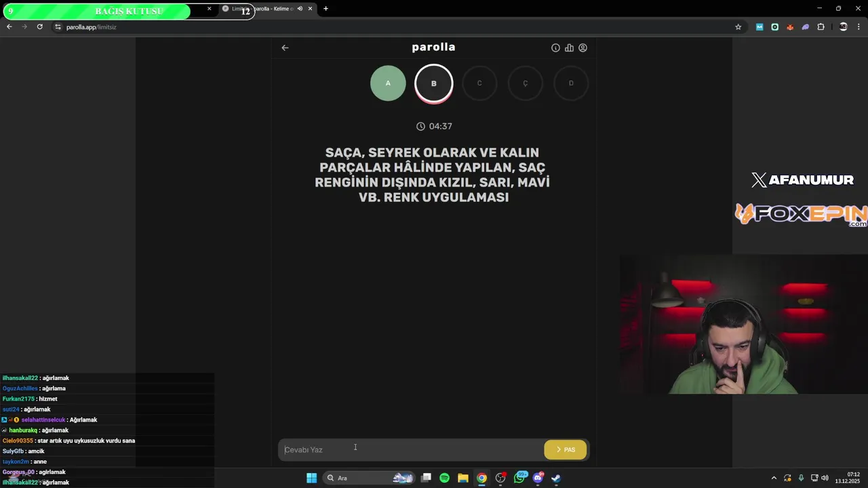Open Steam from the taskbar
This screenshot has width=868, height=488.
556,478
